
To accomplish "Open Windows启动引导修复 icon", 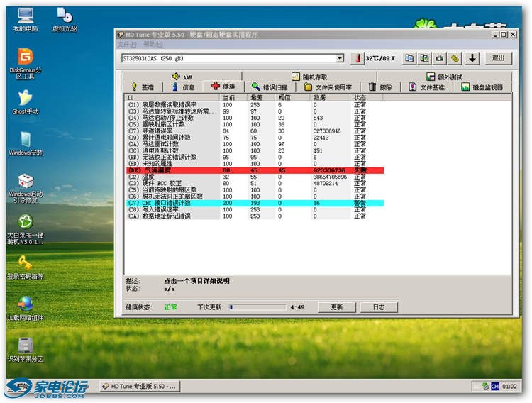I will coord(26,188).
